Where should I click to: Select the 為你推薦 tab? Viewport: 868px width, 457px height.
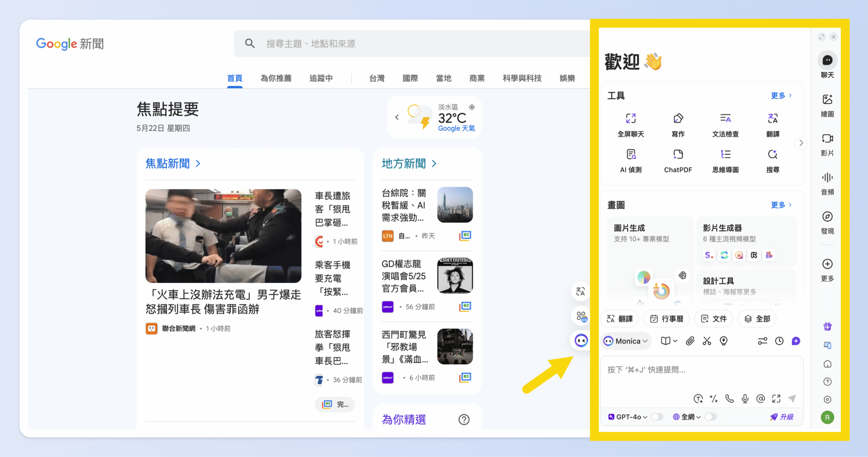tap(276, 78)
